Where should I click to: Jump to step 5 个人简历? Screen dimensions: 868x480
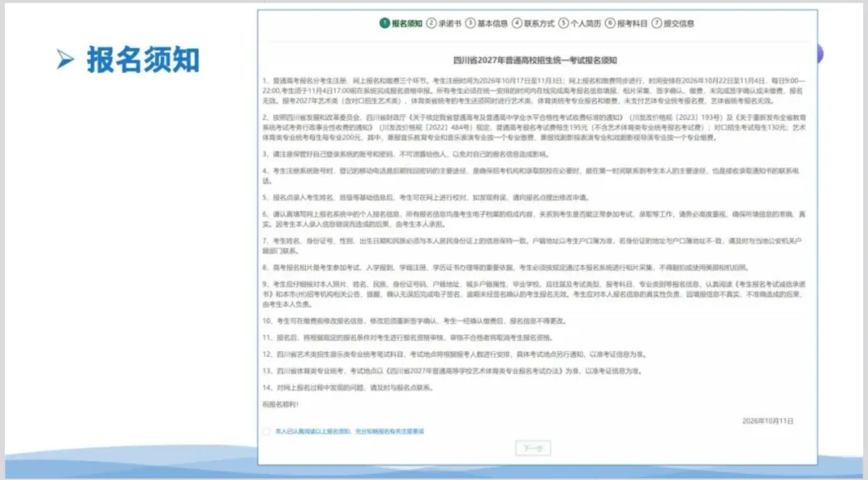(579, 23)
